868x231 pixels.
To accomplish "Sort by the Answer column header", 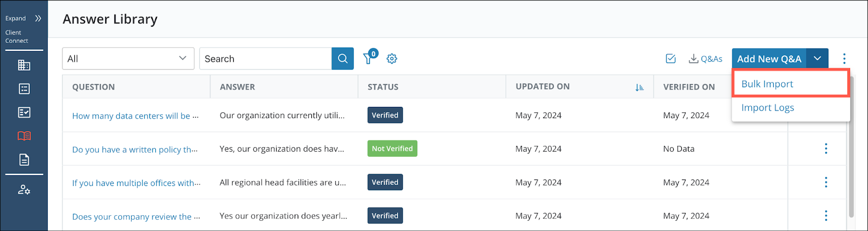I will click(x=237, y=87).
